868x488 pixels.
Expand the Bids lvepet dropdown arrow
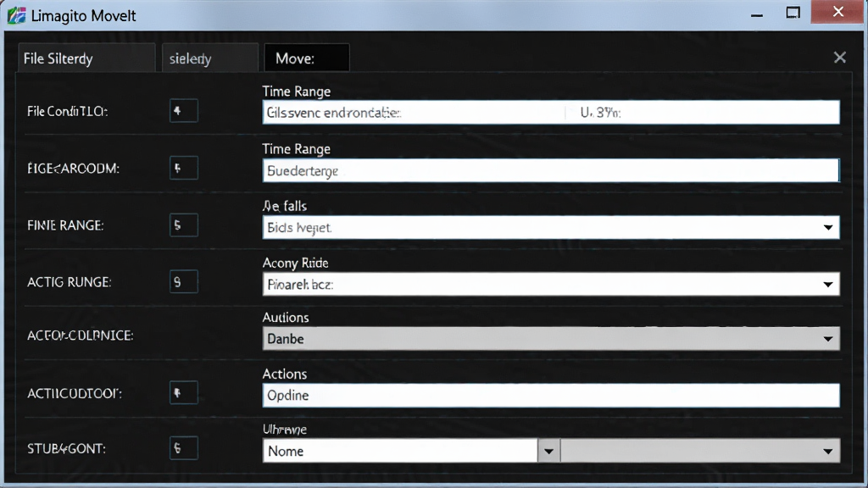(x=827, y=227)
